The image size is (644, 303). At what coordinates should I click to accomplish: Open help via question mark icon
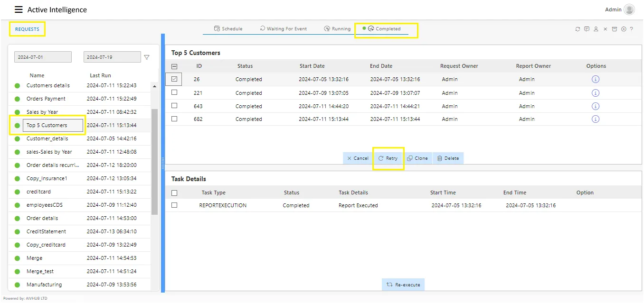(x=631, y=29)
